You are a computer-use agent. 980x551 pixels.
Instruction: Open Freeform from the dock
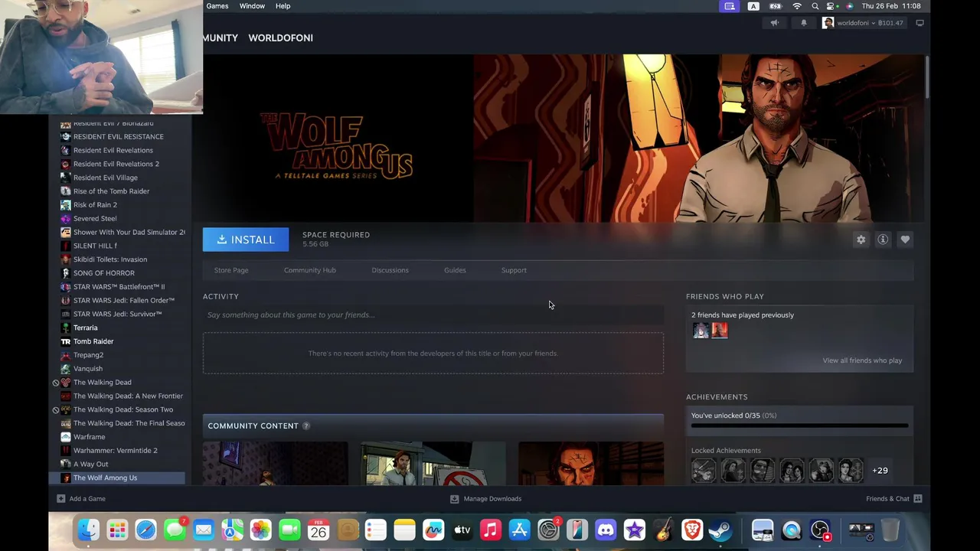(x=433, y=530)
